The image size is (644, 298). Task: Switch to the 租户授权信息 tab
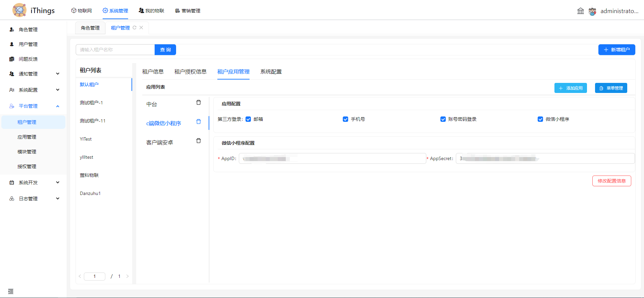[x=190, y=72]
